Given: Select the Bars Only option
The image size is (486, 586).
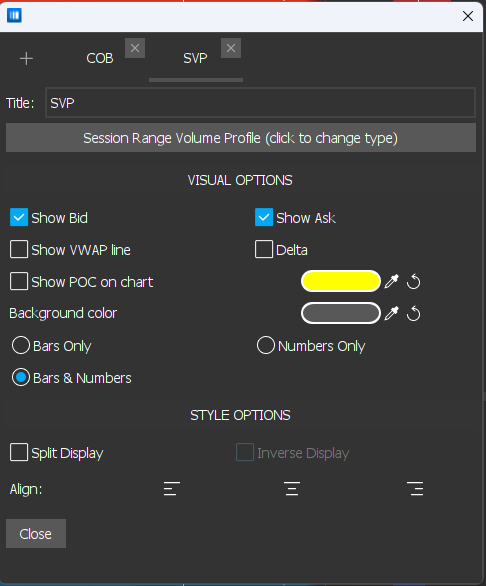Looking at the screenshot, I should (x=21, y=345).
